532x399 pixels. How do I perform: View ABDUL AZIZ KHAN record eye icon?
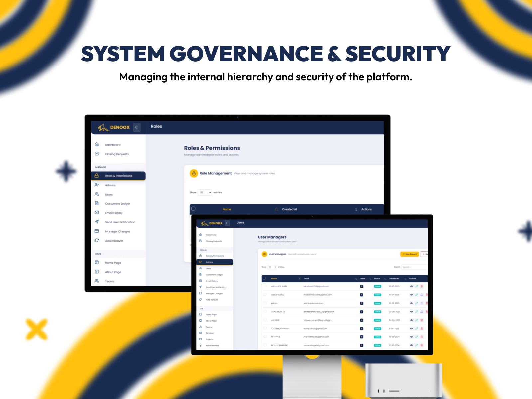411,286
